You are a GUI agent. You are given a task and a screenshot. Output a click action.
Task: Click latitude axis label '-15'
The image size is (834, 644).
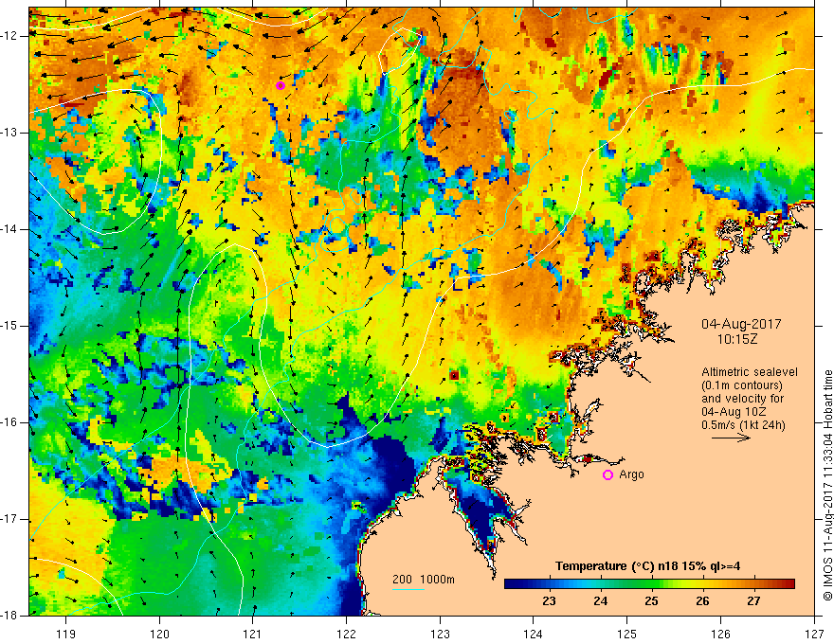tap(10, 326)
